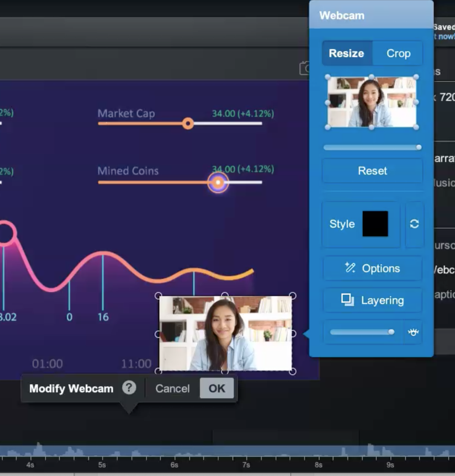Switch to the Resize tab
Image resolution: width=455 pixels, height=476 pixels.
pos(347,53)
